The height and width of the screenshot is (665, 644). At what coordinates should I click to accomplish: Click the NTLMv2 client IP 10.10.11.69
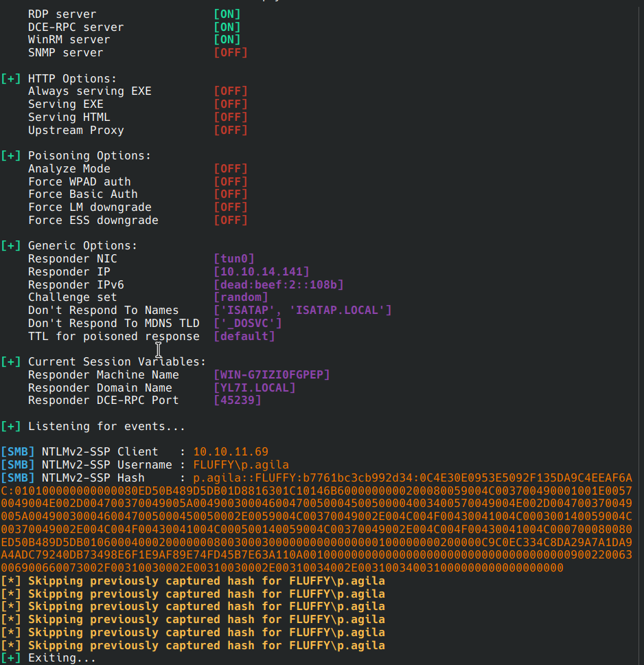pyautogui.click(x=231, y=452)
